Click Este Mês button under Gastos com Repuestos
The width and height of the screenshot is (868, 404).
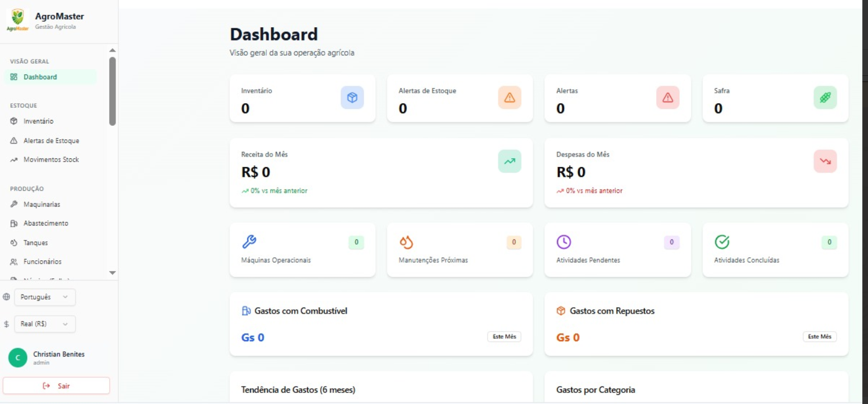click(819, 337)
